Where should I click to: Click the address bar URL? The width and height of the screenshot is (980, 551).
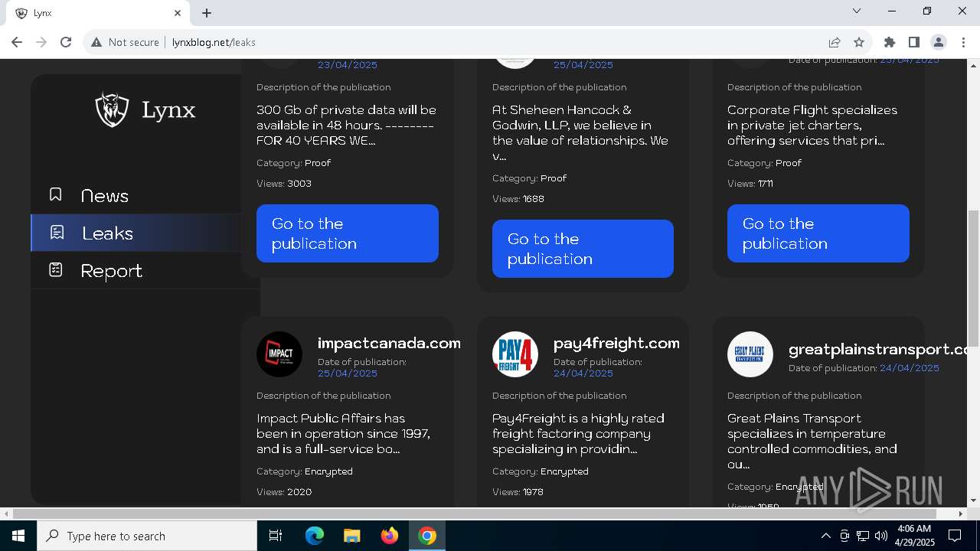click(214, 42)
